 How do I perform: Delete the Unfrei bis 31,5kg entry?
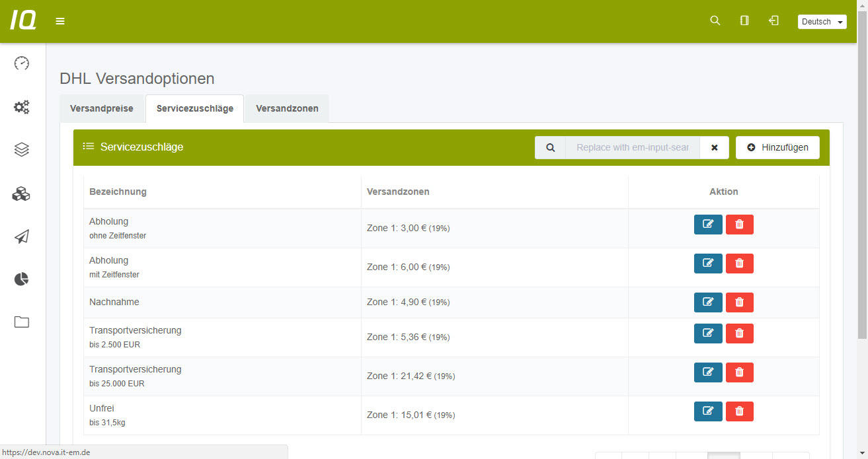(739, 411)
